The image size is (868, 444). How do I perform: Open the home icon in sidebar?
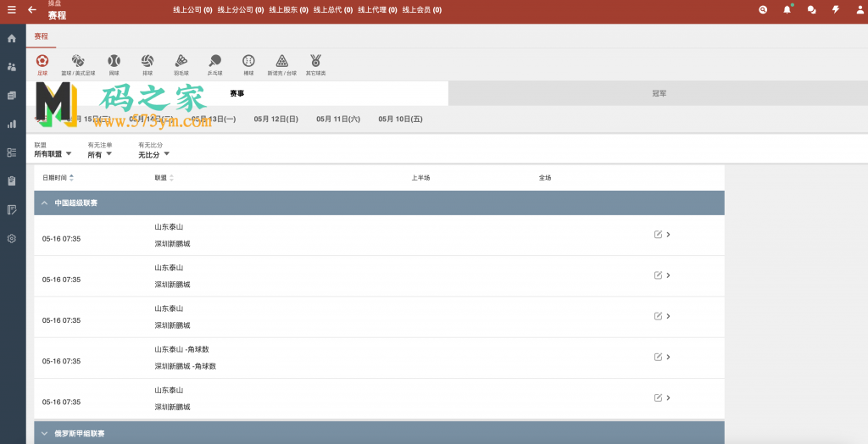12,39
